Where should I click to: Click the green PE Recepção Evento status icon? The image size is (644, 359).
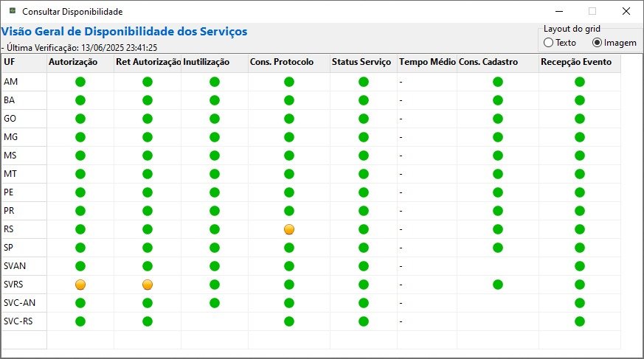coord(580,193)
